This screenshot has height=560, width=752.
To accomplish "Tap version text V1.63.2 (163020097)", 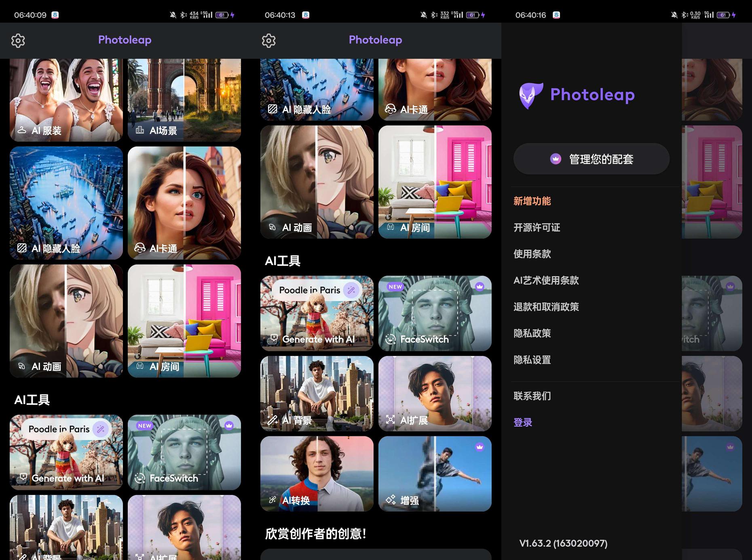I will coord(563,543).
